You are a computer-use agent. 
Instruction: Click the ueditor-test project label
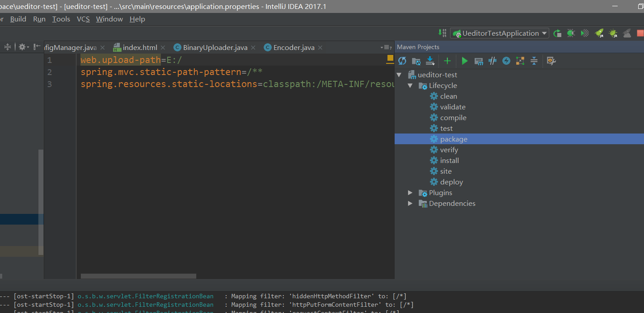click(x=438, y=75)
